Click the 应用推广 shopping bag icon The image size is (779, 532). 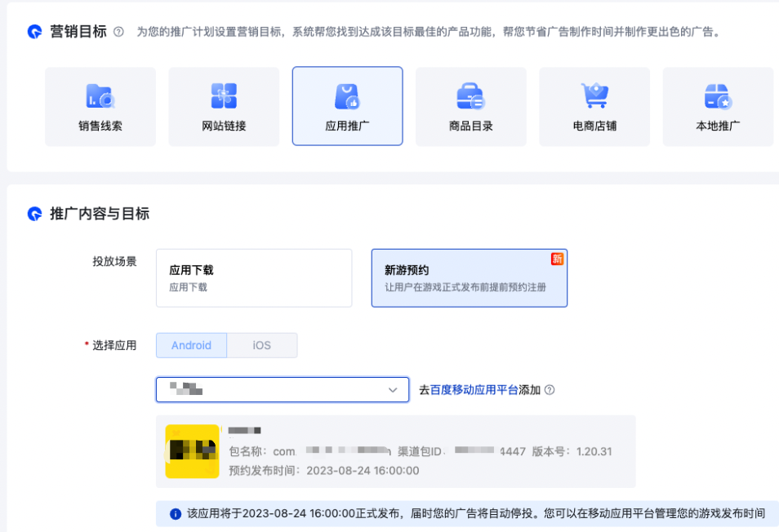coord(347,96)
